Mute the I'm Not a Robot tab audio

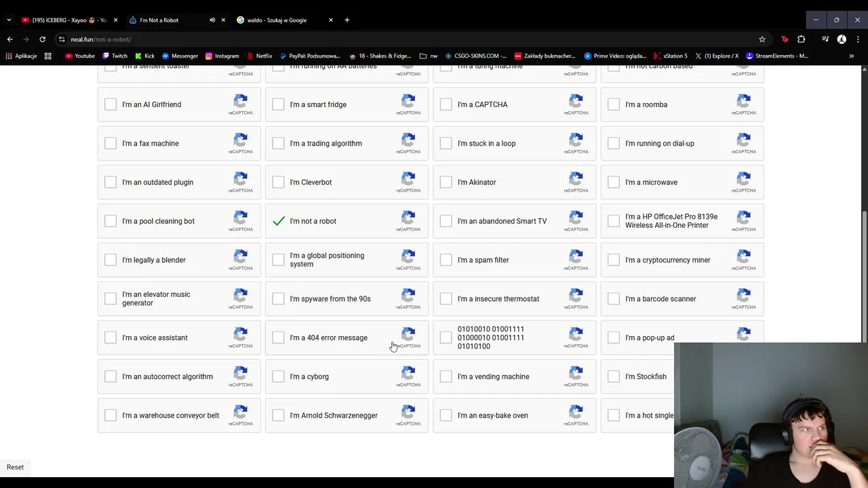pyautogui.click(x=212, y=20)
